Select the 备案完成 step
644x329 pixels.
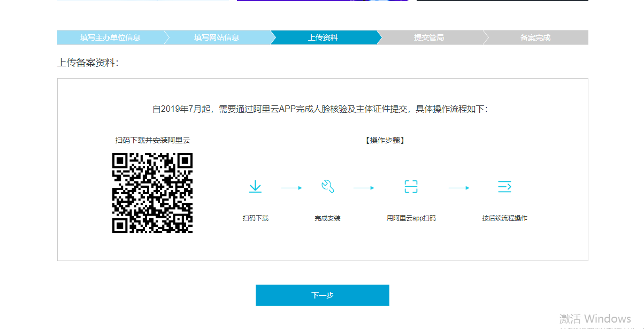click(535, 37)
